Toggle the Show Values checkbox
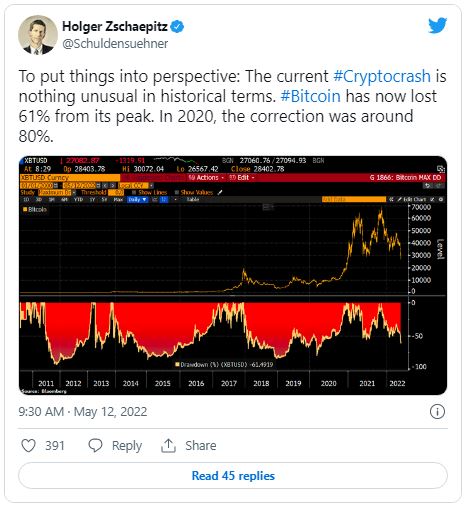The height and width of the screenshot is (510, 468). [177, 192]
